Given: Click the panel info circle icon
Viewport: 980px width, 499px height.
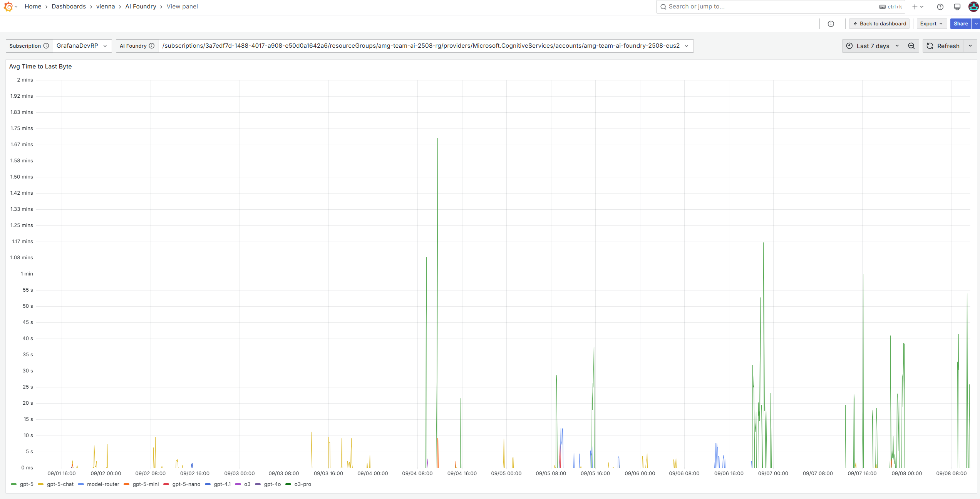Looking at the screenshot, I should 831,23.
